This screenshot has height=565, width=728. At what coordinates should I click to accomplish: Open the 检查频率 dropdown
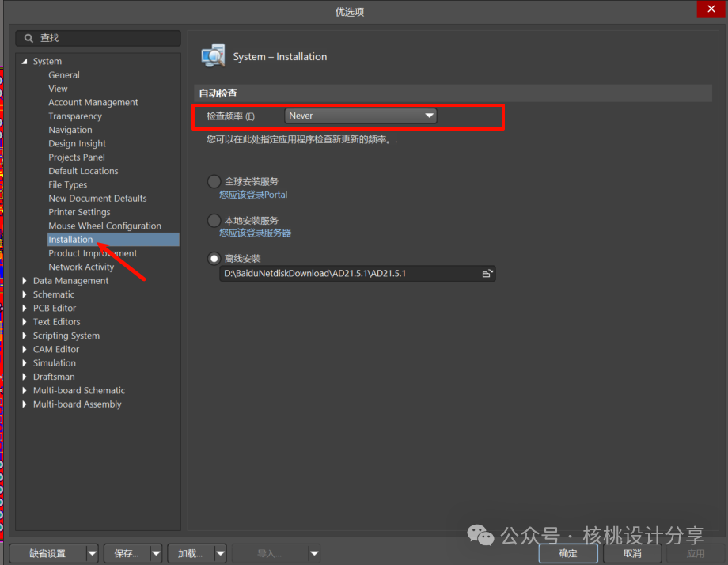click(360, 116)
